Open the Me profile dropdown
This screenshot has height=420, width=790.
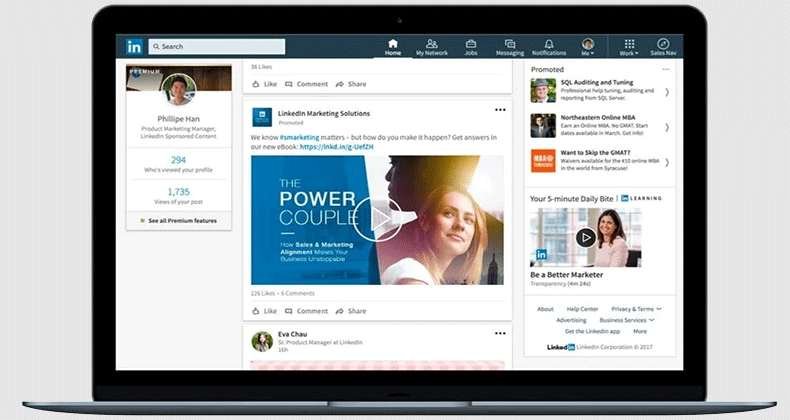tap(588, 47)
